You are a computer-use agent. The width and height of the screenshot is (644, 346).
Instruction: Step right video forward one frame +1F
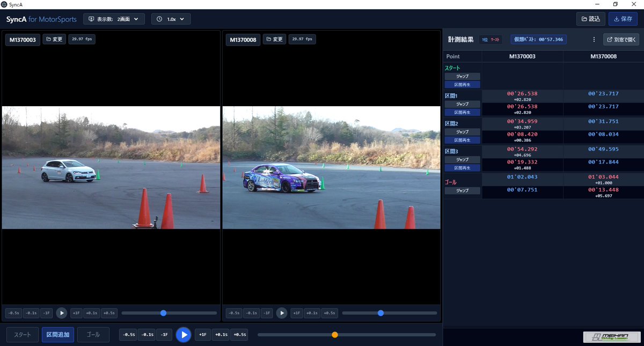296,313
